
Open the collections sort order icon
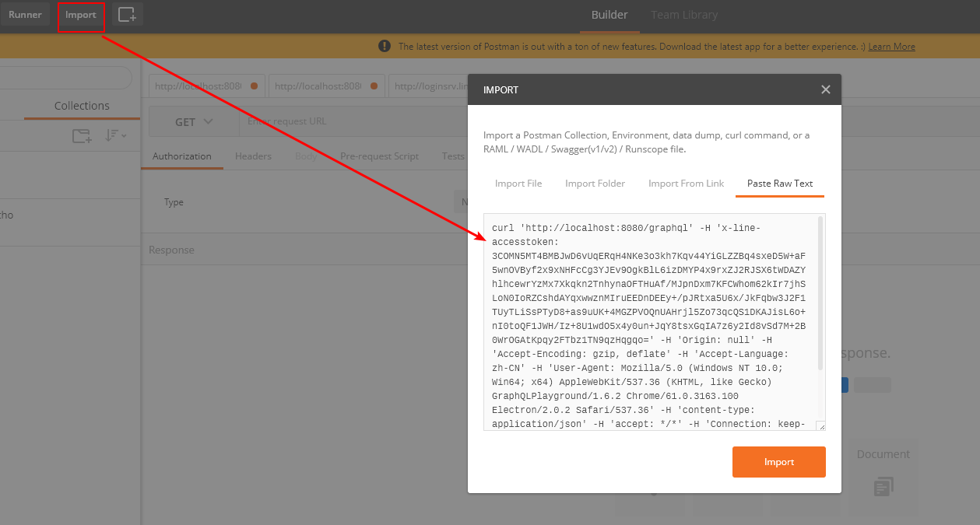[x=116, y=135]
